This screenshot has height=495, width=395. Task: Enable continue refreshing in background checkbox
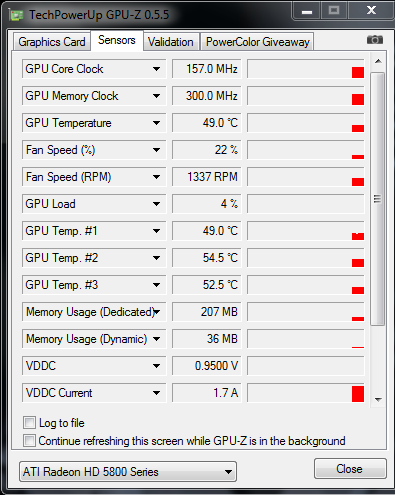pyautogui.click(x=29, y=441)
